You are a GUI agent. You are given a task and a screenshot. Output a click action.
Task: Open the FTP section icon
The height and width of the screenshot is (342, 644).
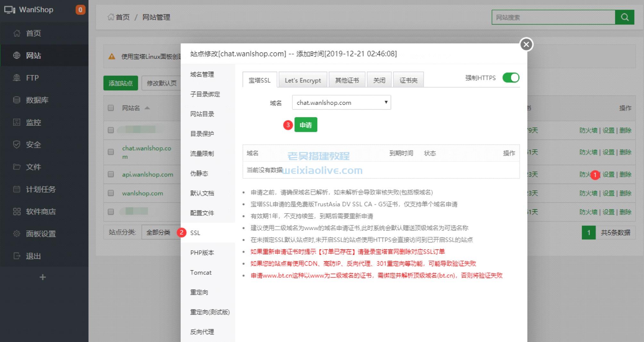(x=16, y=78)
